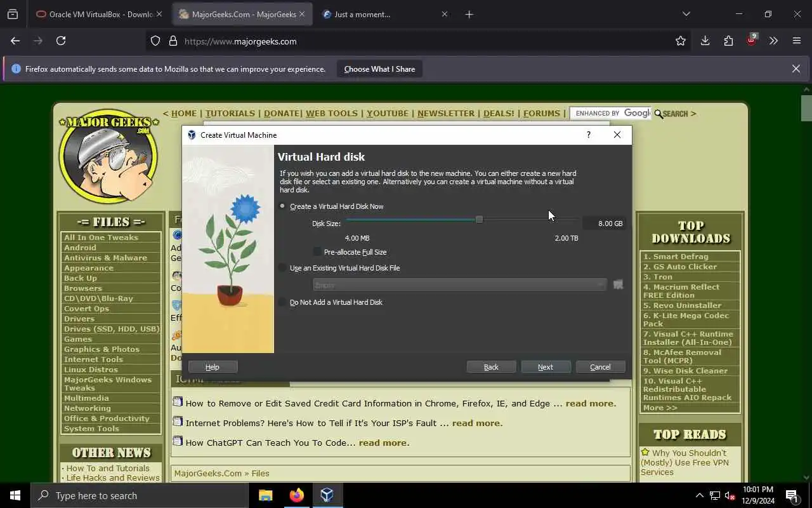812x508 pixels.
Task: Open the list all tabs dropdown
Action: pos(686,14)
